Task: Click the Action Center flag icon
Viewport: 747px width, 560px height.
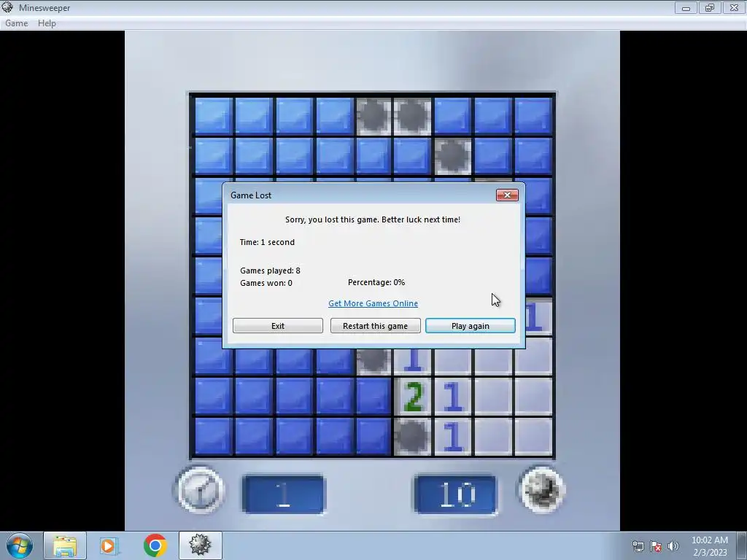Action: click(x=656, y=546)
